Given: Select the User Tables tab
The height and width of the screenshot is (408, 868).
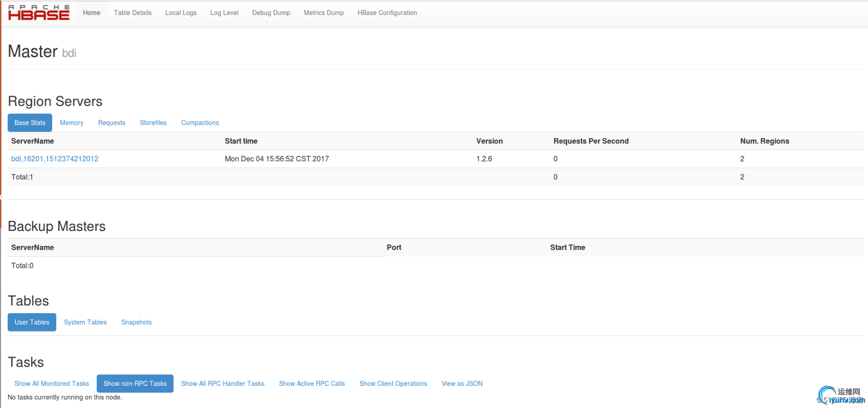Looking at the screenshot, I should click(32, 322).
